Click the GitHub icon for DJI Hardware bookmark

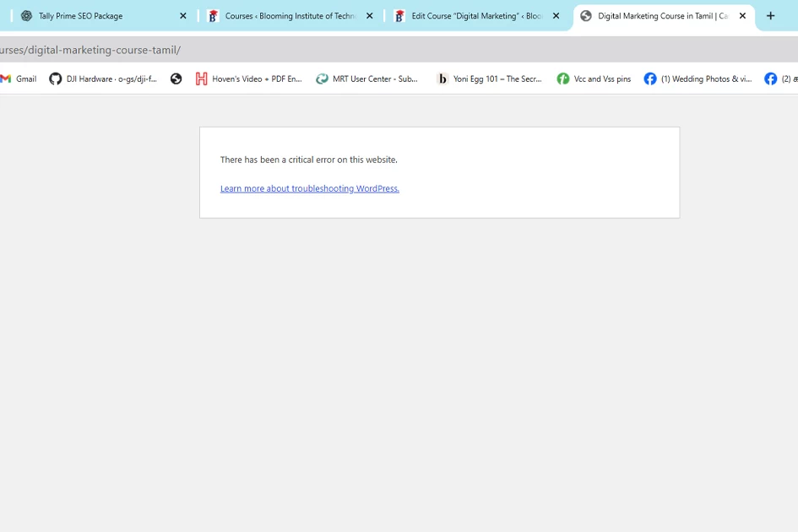pos(56,79)
